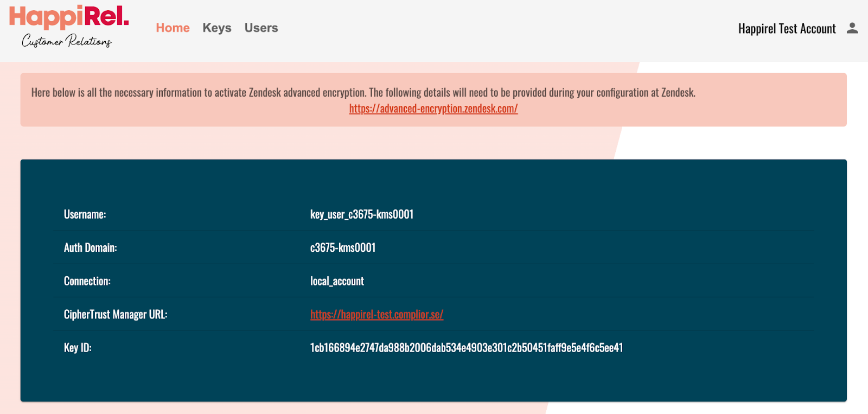Select the Auth Domain value c3675-kms0001
Image resolution: width=868 pixels, height=414 pixels.
[x=343, y=247]
